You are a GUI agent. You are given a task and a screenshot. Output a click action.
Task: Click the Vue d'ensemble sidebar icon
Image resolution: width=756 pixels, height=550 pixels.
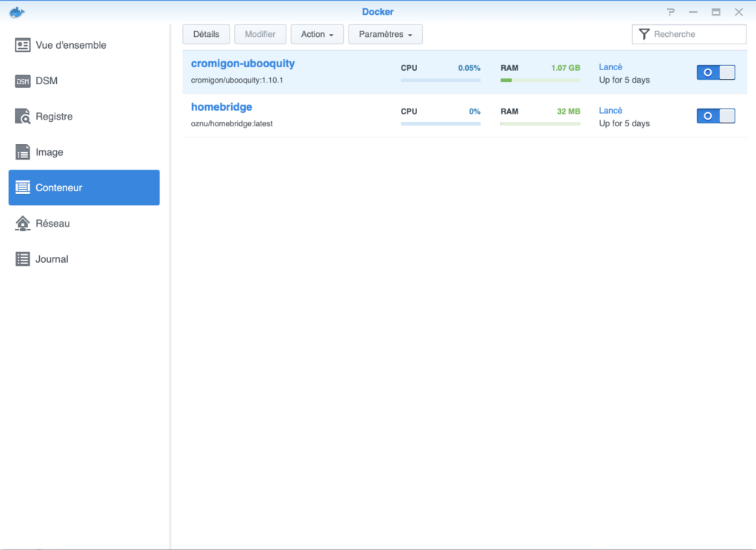click(23, 45)
